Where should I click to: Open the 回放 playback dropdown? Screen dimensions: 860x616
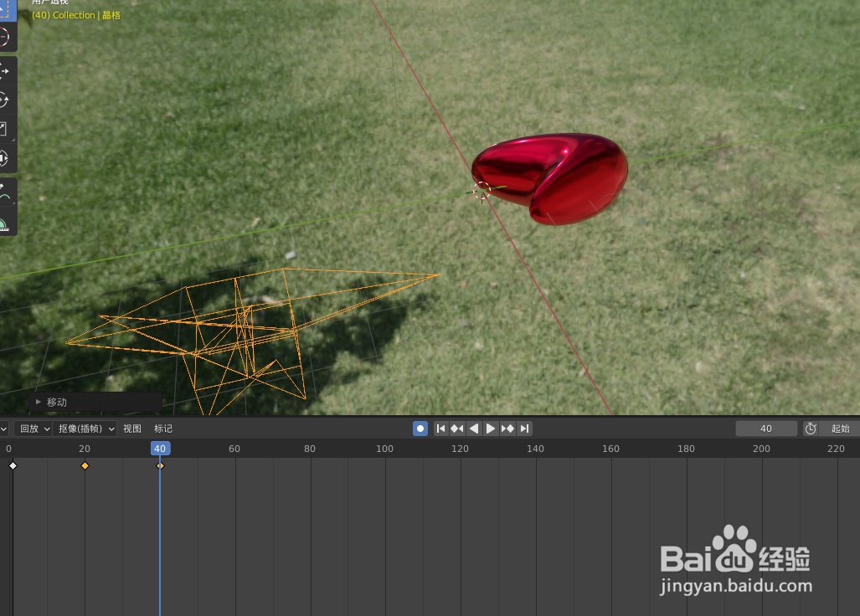(x=33, y=428)
